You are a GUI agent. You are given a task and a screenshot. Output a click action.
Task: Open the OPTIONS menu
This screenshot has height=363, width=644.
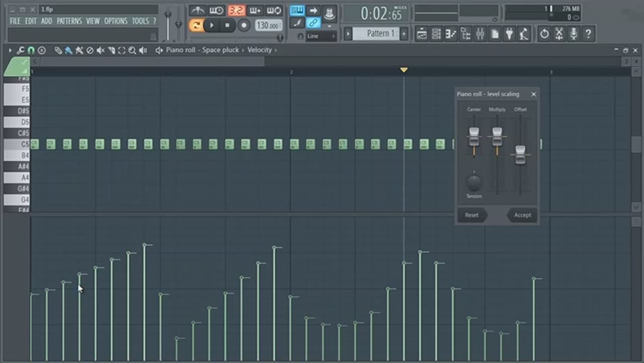tap(116, 21)
